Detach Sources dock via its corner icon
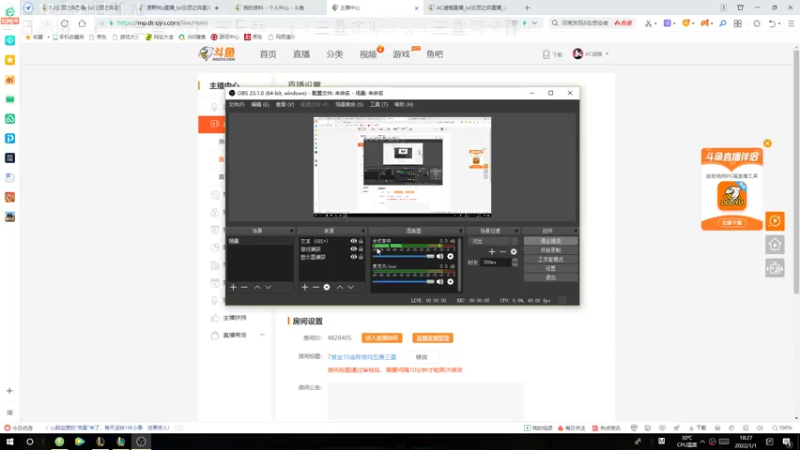This screenshot has height=450, width=800. (363, 231)
